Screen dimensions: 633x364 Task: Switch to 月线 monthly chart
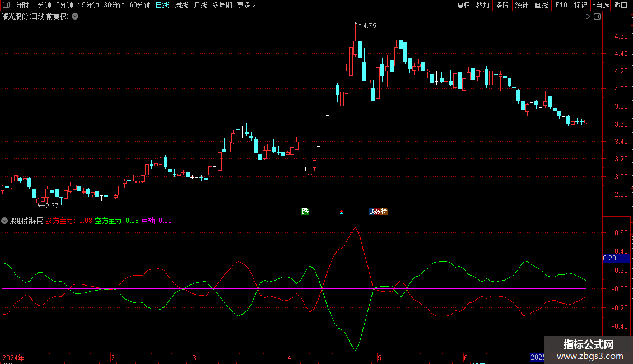pyautogui.click(x=200, y=5)
